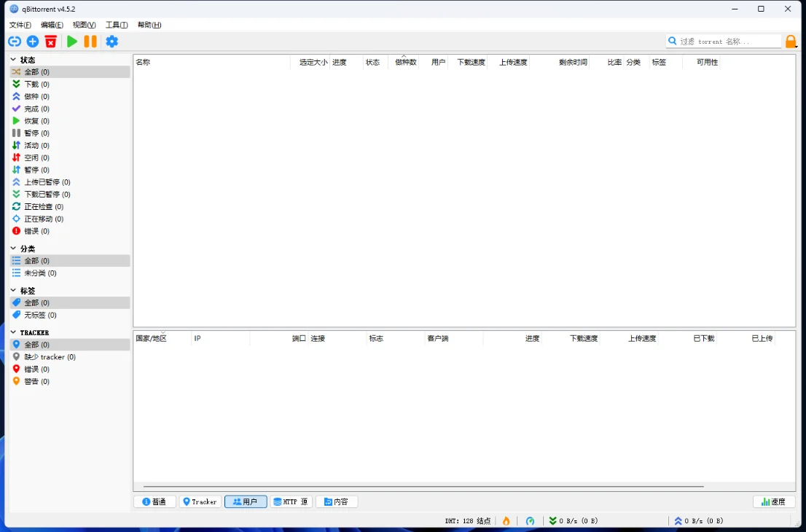806x532 pixels.
Task: Select the 正在移动 (0) filter
Action: click(x=70, y=219)
